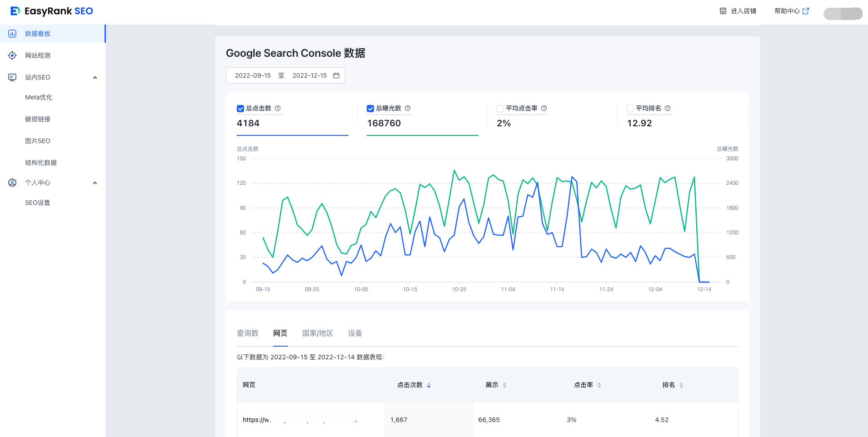This screenshot has width=868, height=437.
Task: Sort table by 点击次数 column
Action: coord(429,385)
